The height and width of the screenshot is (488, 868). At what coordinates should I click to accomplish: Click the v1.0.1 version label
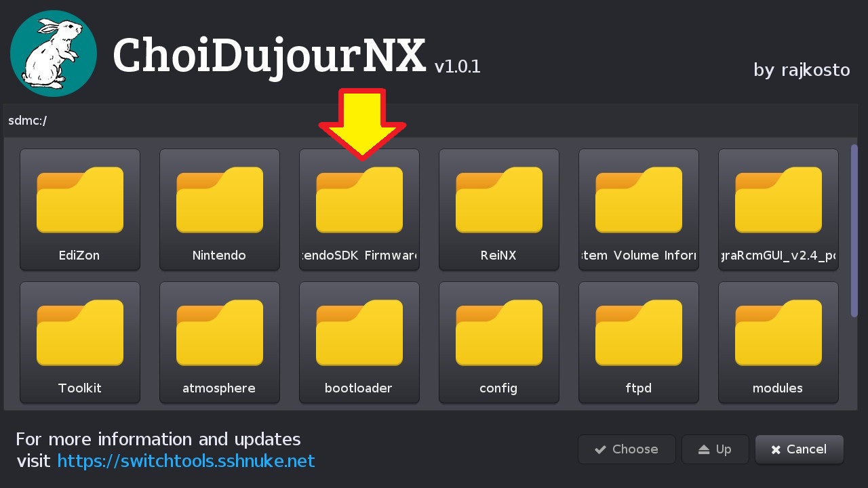tap(458, 66)
